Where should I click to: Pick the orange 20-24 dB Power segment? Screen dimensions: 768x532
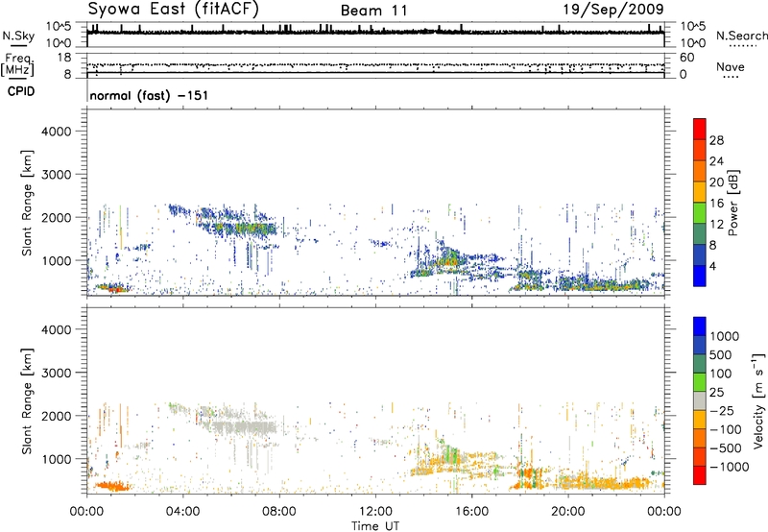(x=700, y=172)
